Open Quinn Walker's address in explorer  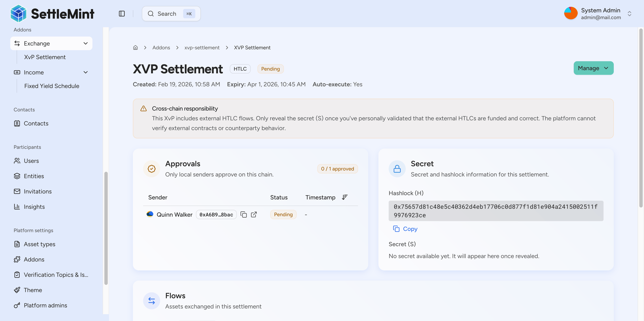coord(254,215)
